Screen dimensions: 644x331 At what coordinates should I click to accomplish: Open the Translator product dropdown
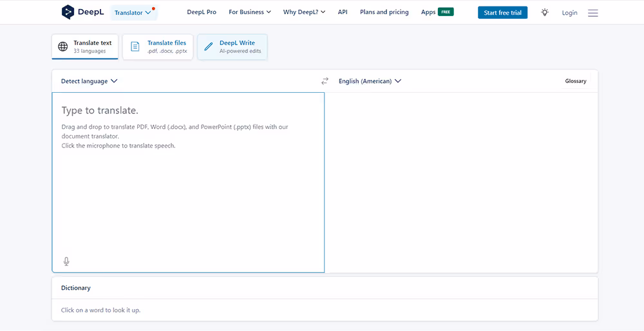pyautogui.click(x=134, y=13)
